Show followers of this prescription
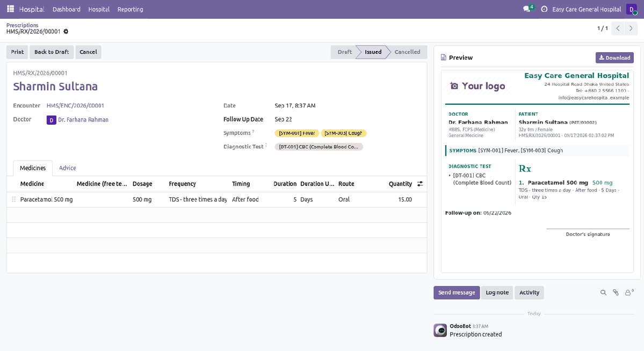644x351 pixels. (629, 292)
